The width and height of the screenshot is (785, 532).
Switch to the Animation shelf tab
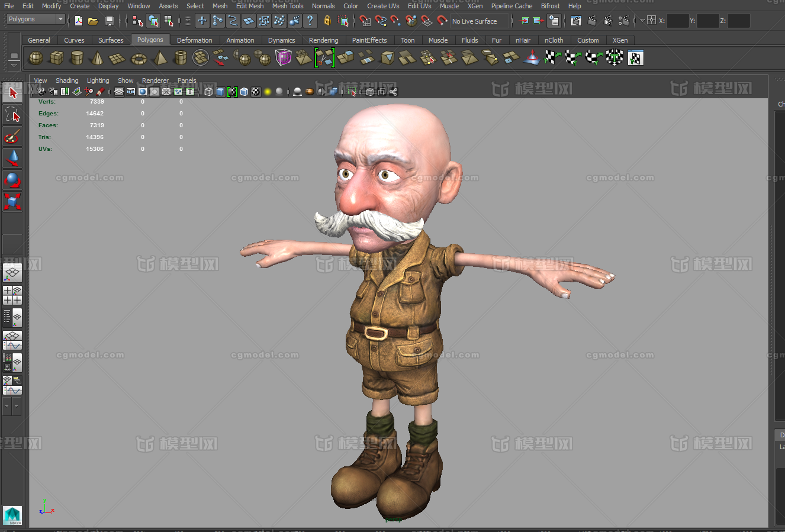click(240, 40)
